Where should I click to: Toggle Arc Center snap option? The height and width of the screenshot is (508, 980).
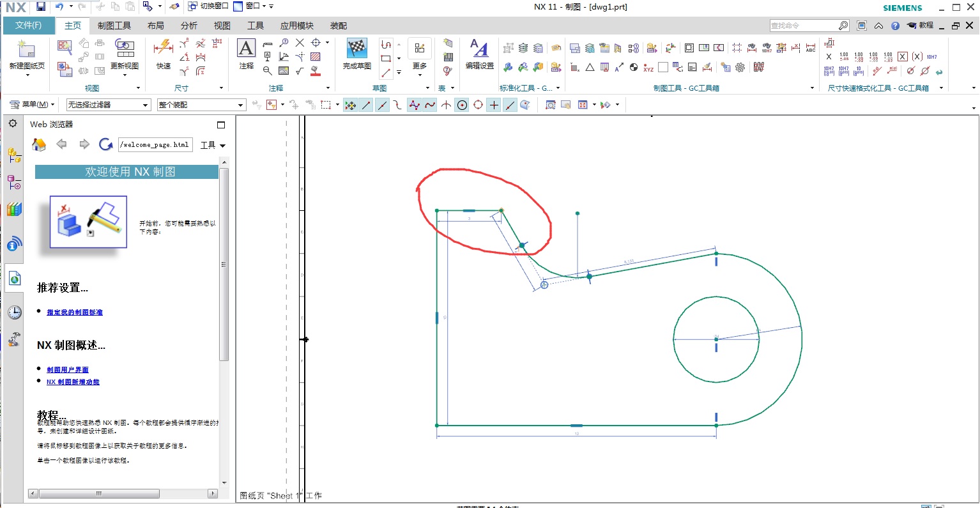[462, 105]
